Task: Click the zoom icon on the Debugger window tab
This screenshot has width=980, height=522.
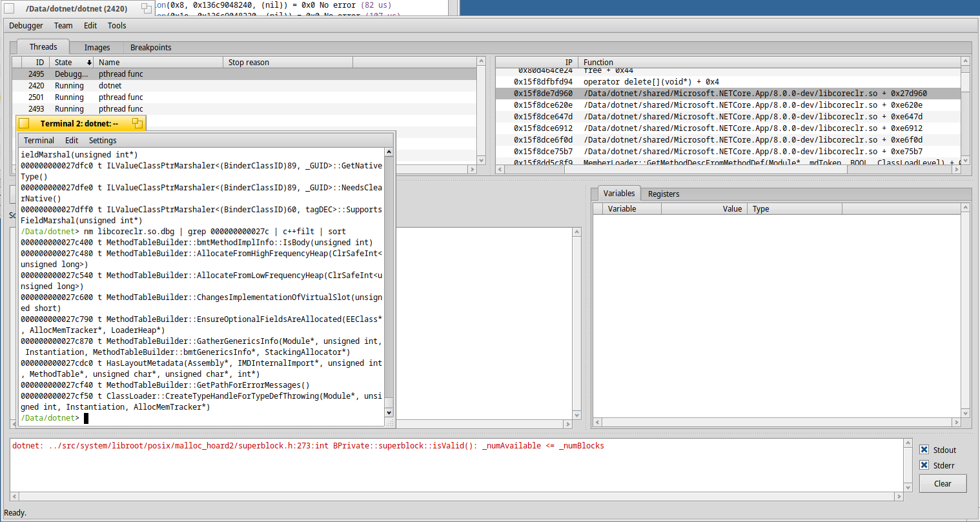Action: [147, 8]
